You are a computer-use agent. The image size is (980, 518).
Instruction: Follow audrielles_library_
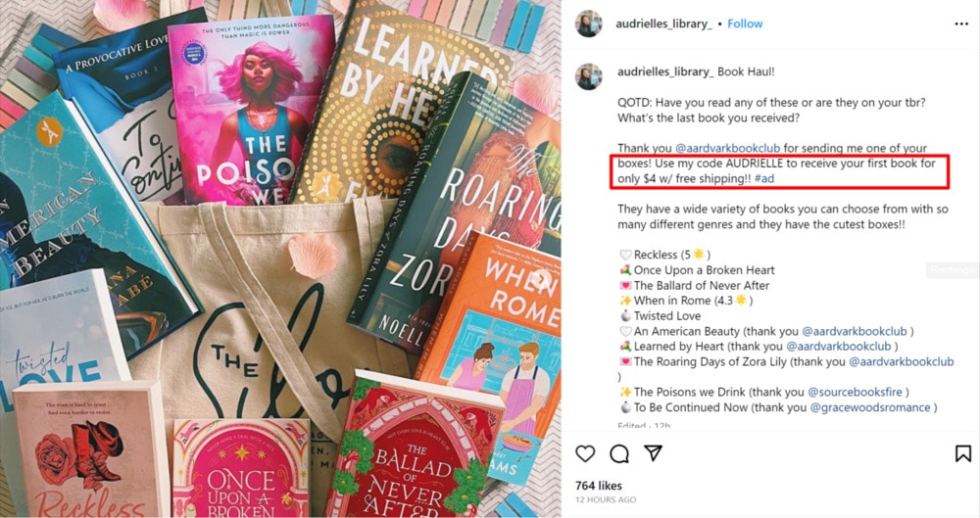pyautogui.click(x=745, y=24)
